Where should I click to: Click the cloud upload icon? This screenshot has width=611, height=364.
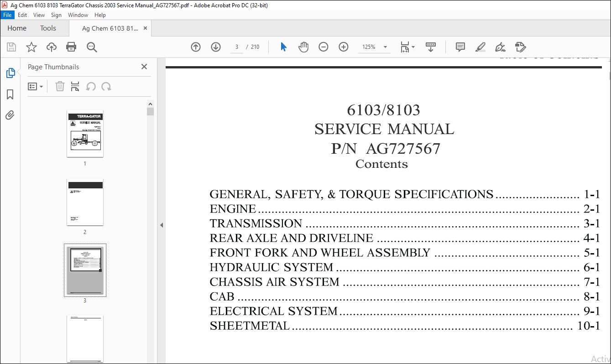click(x=52, y=47)
